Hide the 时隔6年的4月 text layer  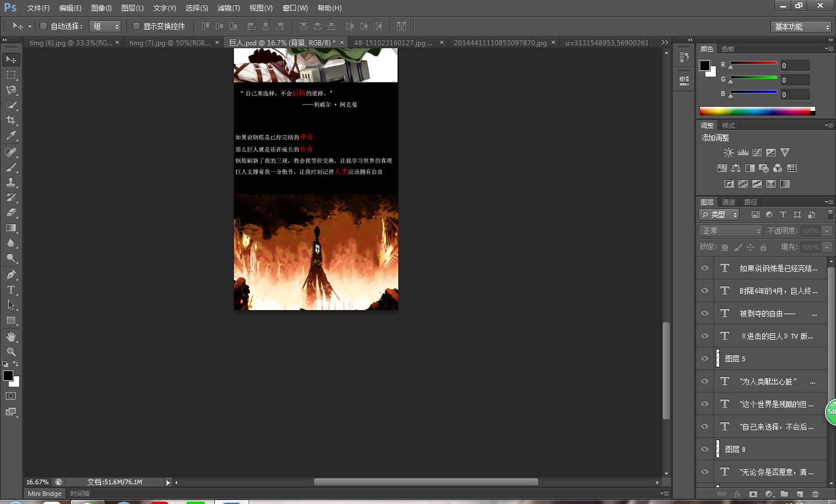[705, 291]
